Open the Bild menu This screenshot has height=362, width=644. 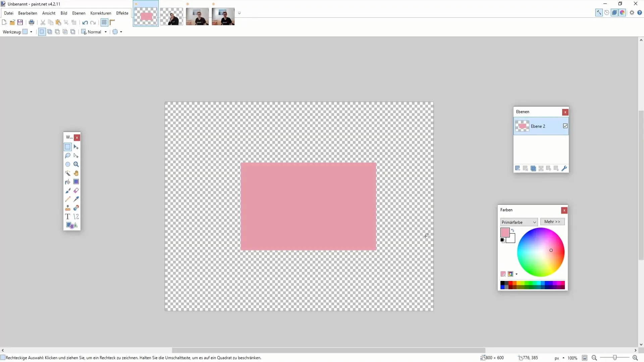click(x=63, y=13)
